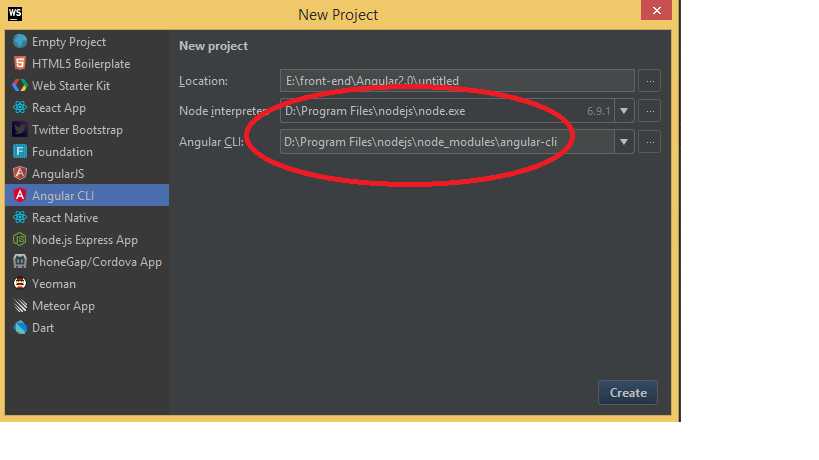Screen dimensions: 819x460
Task: Close the New Project dialog
Action: (x=657, y=10)
